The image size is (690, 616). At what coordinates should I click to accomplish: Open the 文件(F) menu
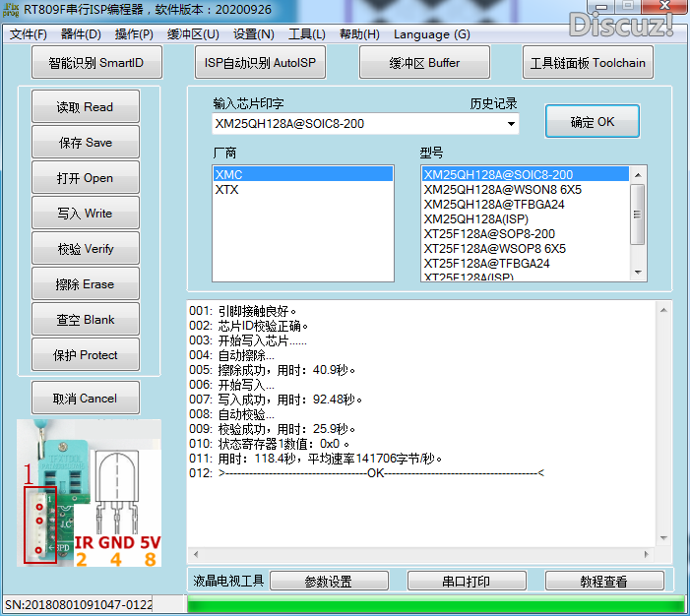[x=29, y=34]
